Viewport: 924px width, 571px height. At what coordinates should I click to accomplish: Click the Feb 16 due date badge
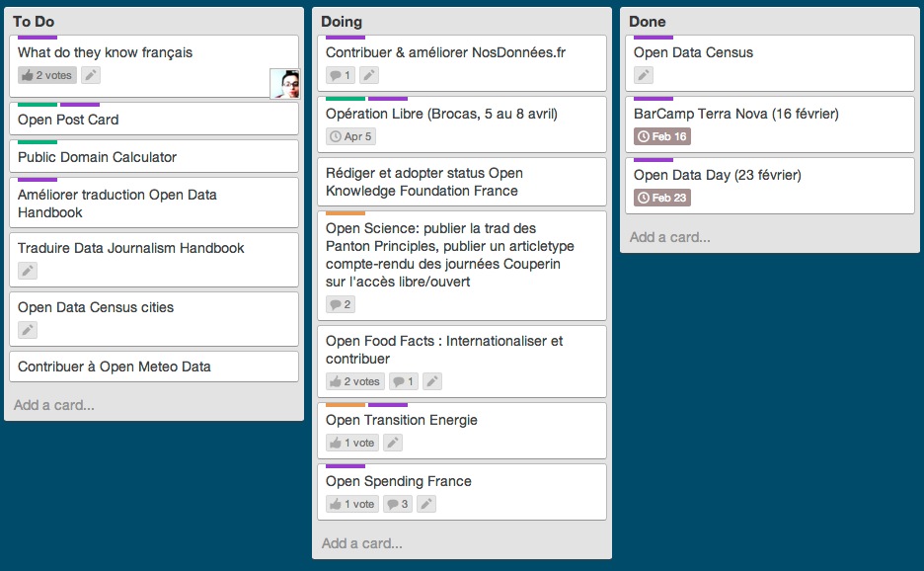[x=661, y=136]
